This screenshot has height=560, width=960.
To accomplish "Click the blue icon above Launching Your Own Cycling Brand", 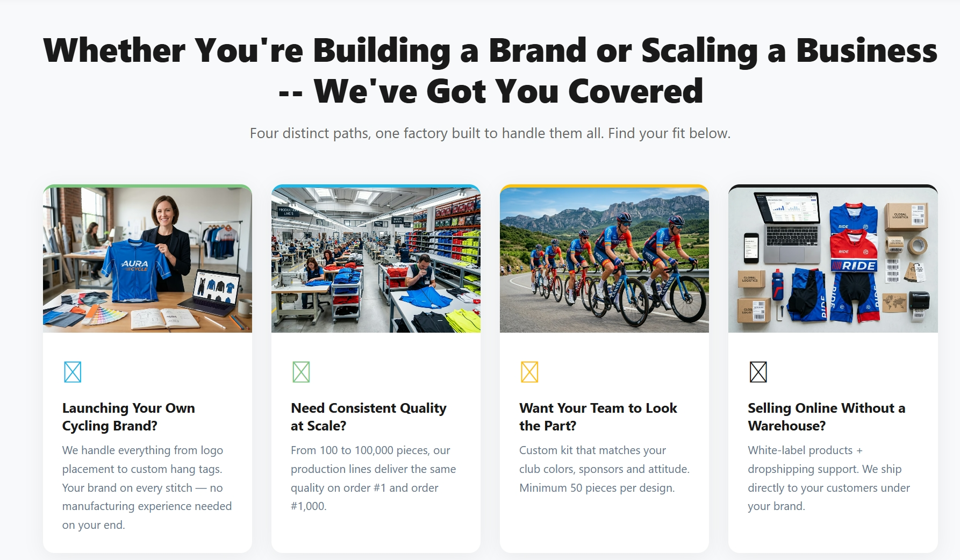I will [x=73, y=372].
